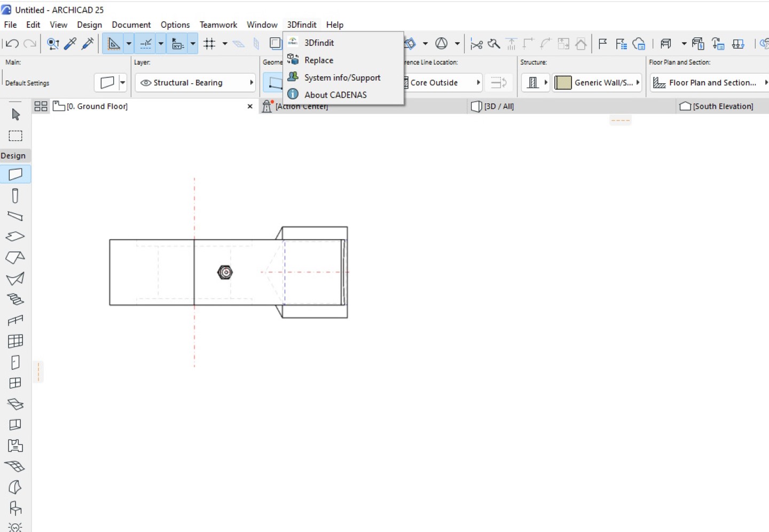Click the Undo icon in the toolbar
Viewport: 769px width, 532px height.
(11, 43)
